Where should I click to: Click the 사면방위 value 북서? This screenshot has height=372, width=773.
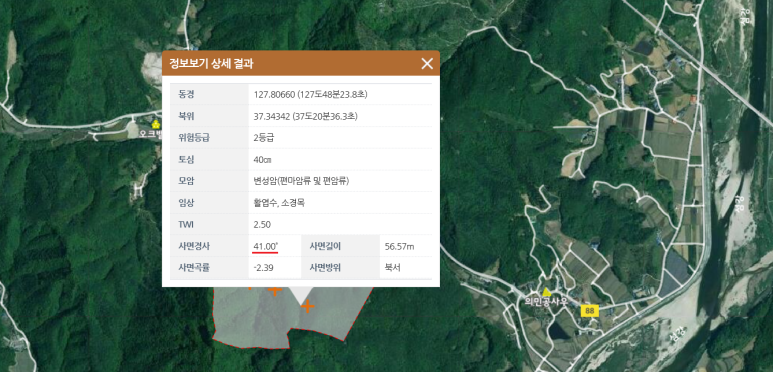point(392,268)
